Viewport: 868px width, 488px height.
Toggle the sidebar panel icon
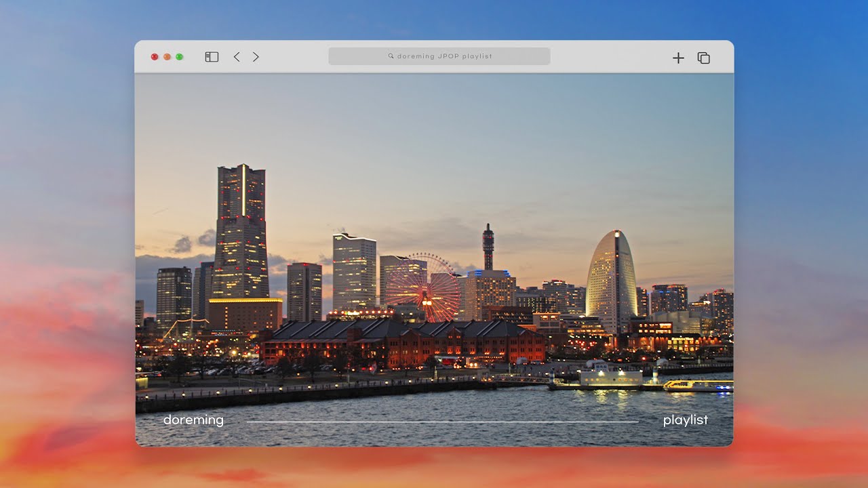(212, 57)
